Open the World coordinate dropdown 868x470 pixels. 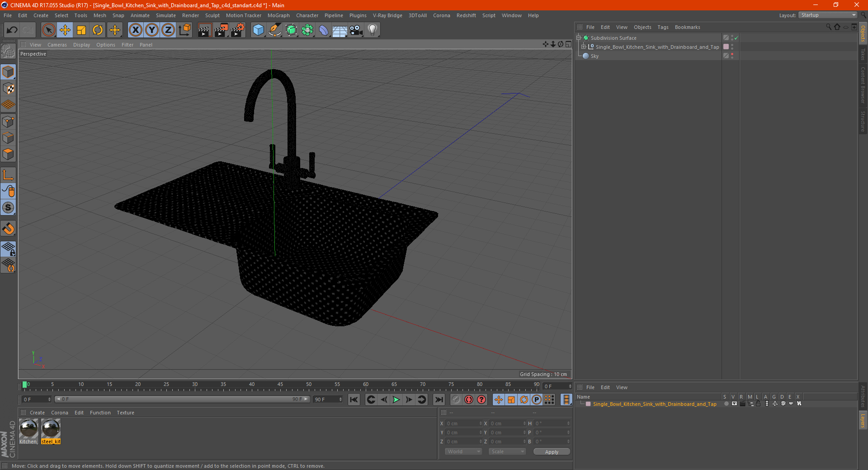point(463,451)
